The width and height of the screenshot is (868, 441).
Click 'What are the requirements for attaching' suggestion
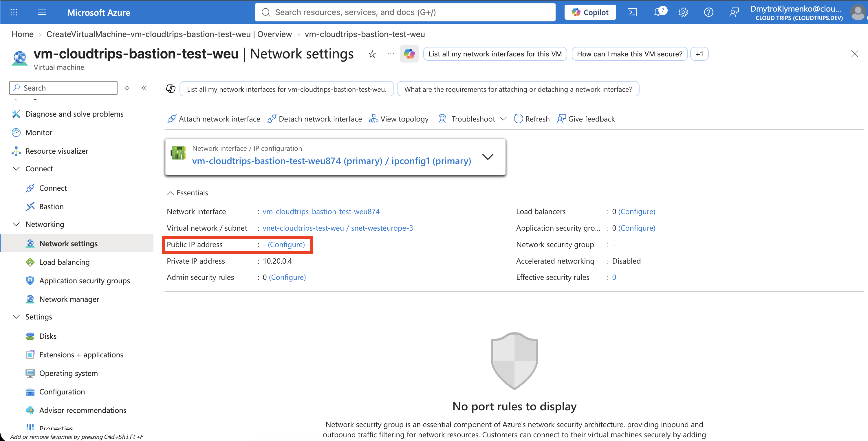click(x=518, y=89)
